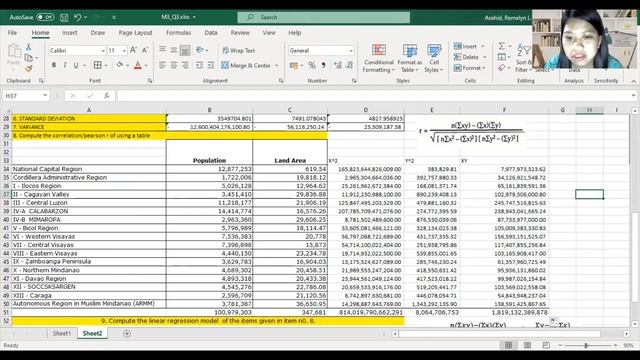Toggle Bold formatting

point(54,65)
